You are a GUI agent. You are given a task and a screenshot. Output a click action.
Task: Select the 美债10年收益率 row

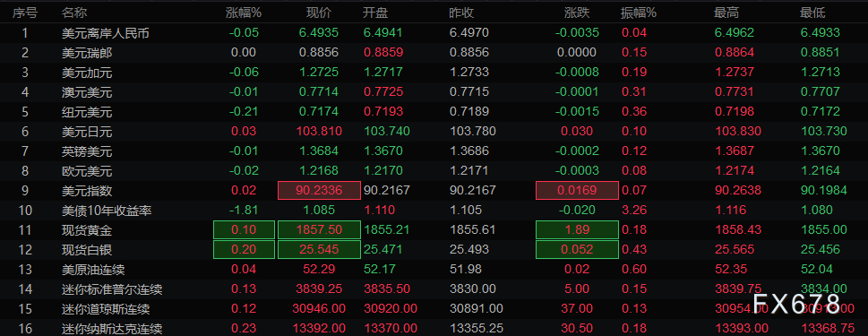click(x=434, y=211)
